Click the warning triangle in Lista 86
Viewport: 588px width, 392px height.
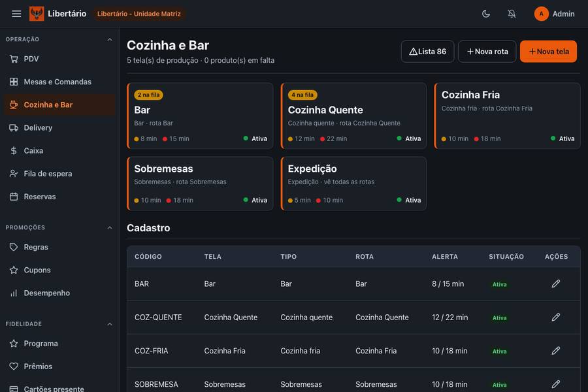click(x=414, y=52)
